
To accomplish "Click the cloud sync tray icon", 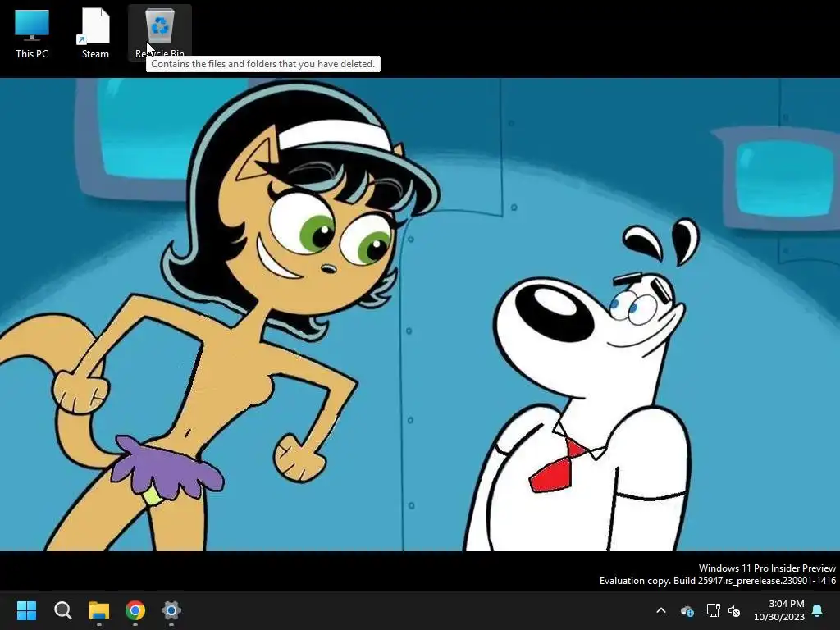I will click(x=687, y=610).
